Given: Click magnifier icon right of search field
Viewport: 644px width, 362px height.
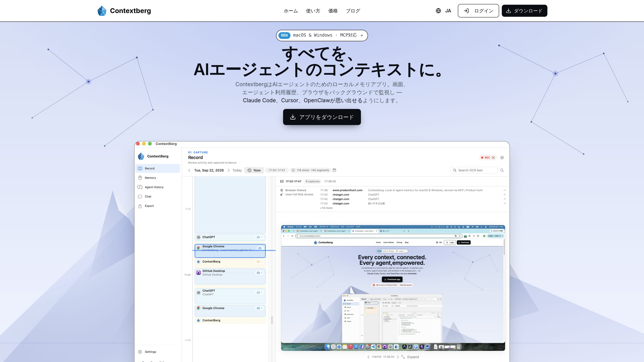Looking at the screenshot, I should (502, 170).
